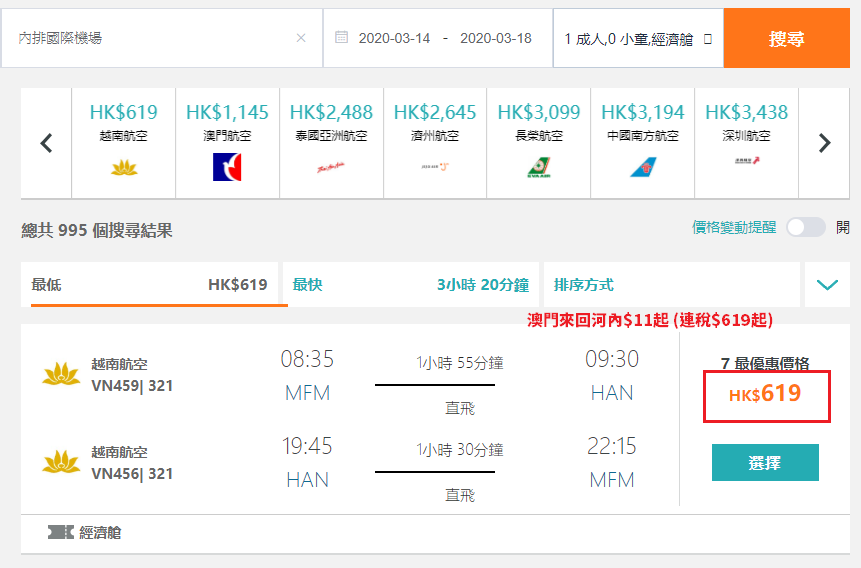
Task: Filter by HK$2,488 price
Action: 331,112
